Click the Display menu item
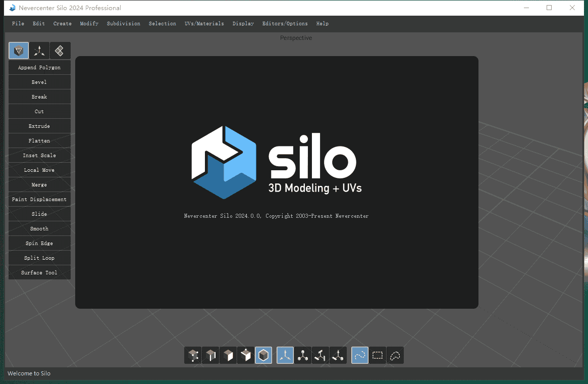 (243, 24)
